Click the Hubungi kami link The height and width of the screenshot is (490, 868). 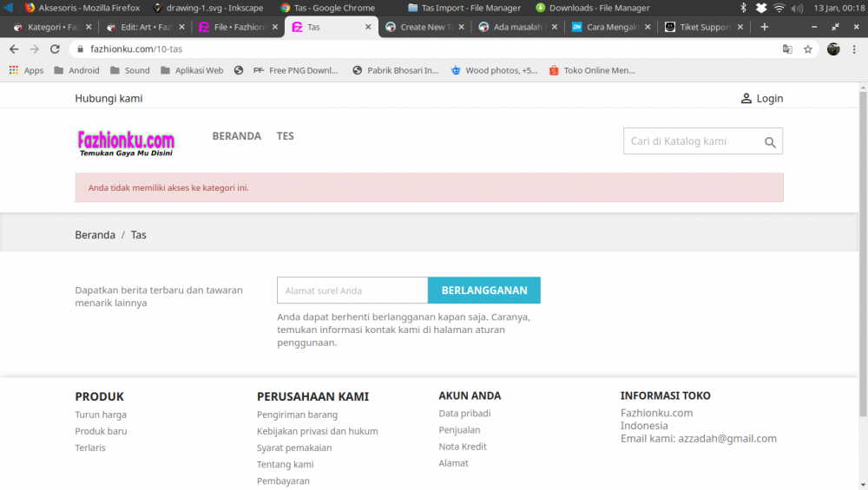(108, 99)
